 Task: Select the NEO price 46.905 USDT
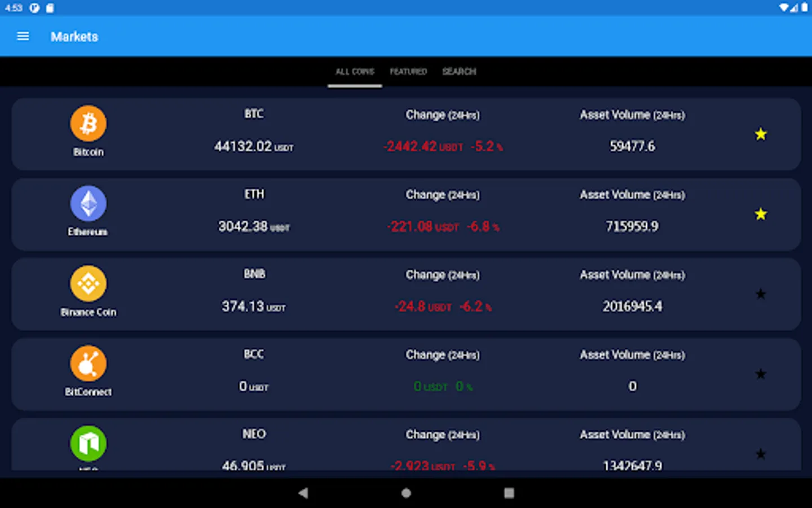[x=254, y=466]
